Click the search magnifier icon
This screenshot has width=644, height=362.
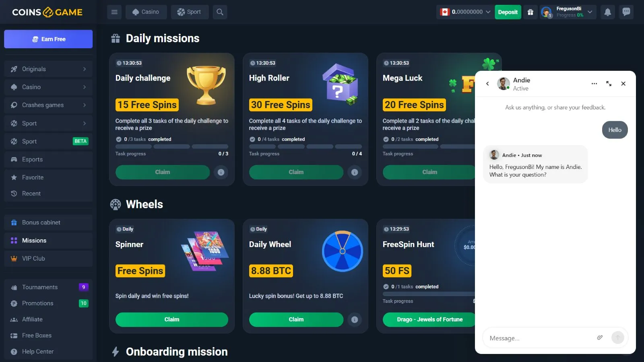[220, 12]
